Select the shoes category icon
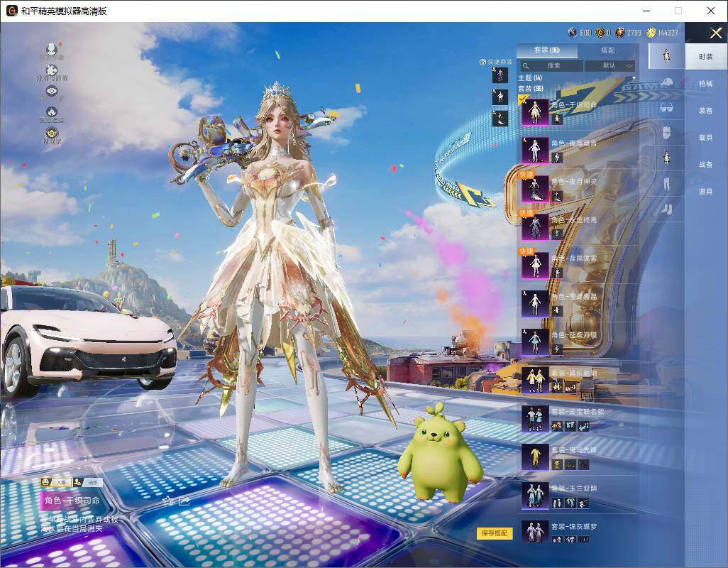The width and height of the screenshot is (728, 568). point(667,209)
